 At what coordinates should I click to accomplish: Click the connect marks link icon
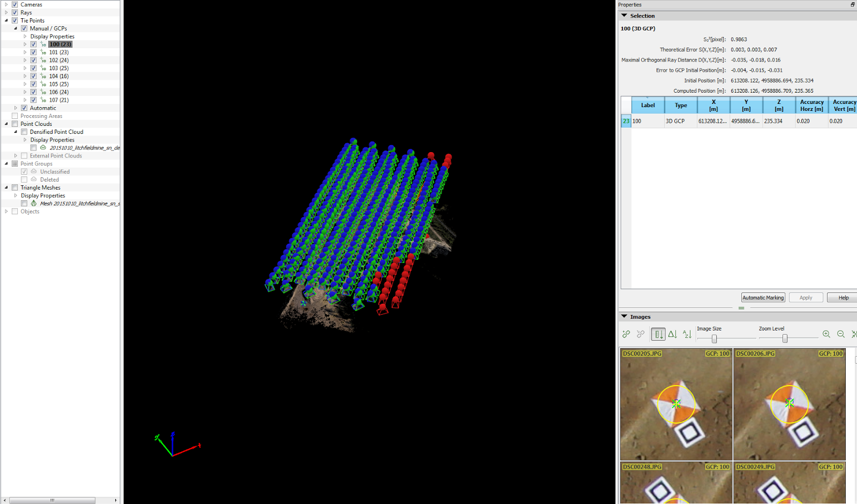pos(626,334)
